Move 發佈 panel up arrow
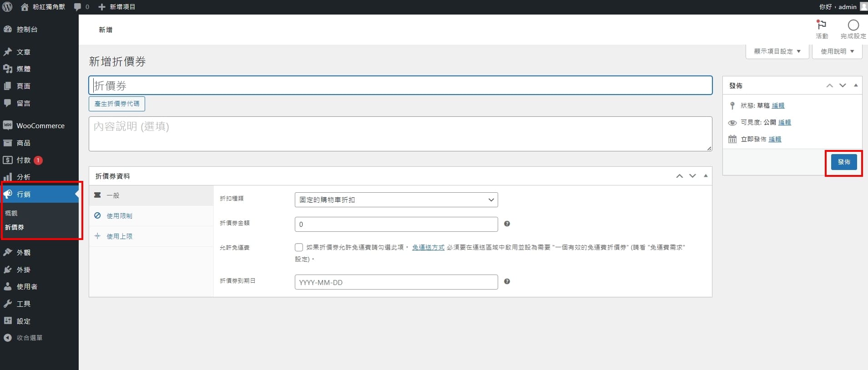Image resolution: width=868 pixels, height=370 pixels. [x=830, y=85]
